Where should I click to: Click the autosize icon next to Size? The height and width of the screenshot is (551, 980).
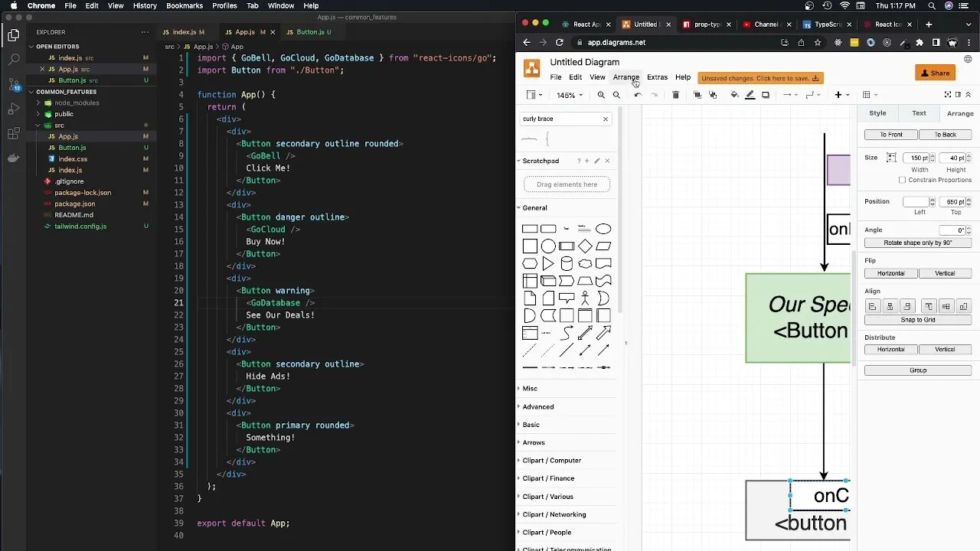891,158
